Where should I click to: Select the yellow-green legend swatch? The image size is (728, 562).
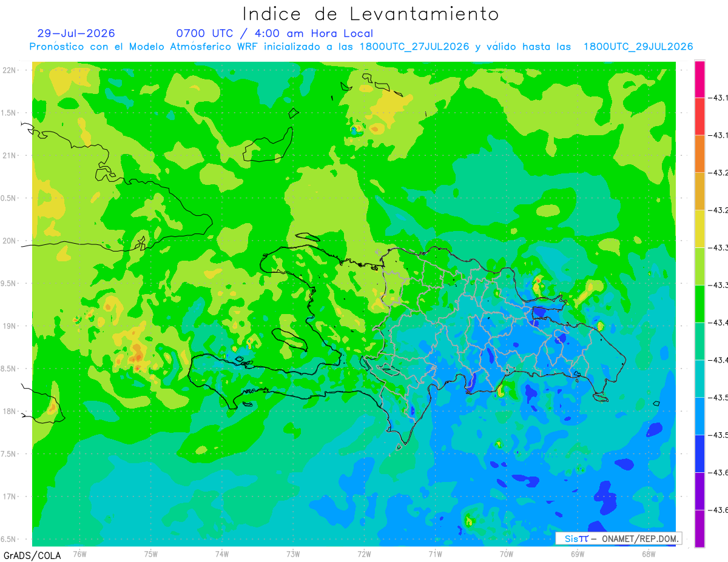click(699, 266)
